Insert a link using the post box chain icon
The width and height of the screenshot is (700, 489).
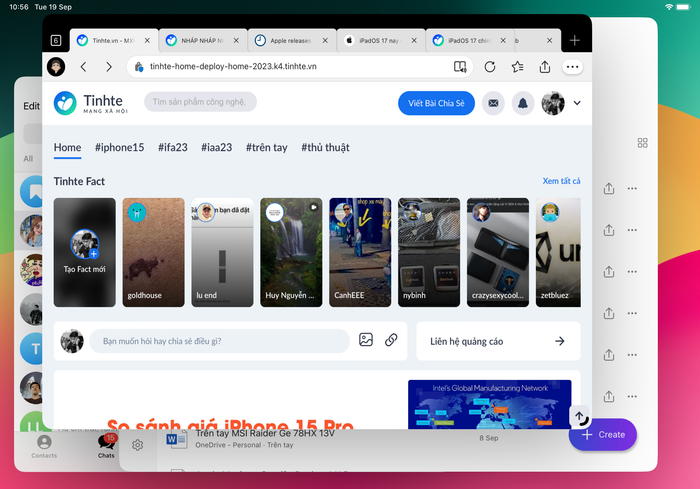pos(392,341)
